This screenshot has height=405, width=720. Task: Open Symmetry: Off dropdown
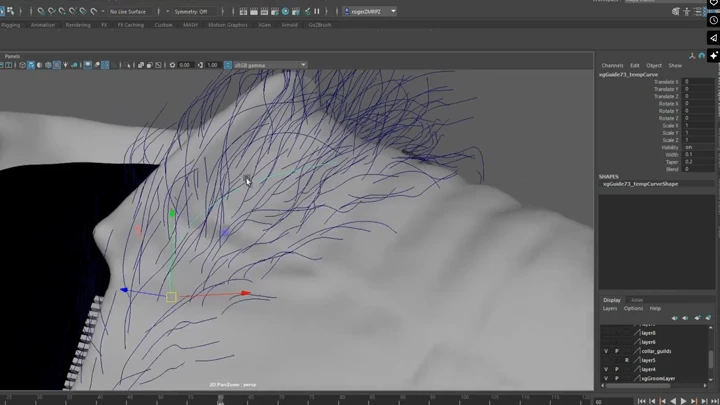191,11
